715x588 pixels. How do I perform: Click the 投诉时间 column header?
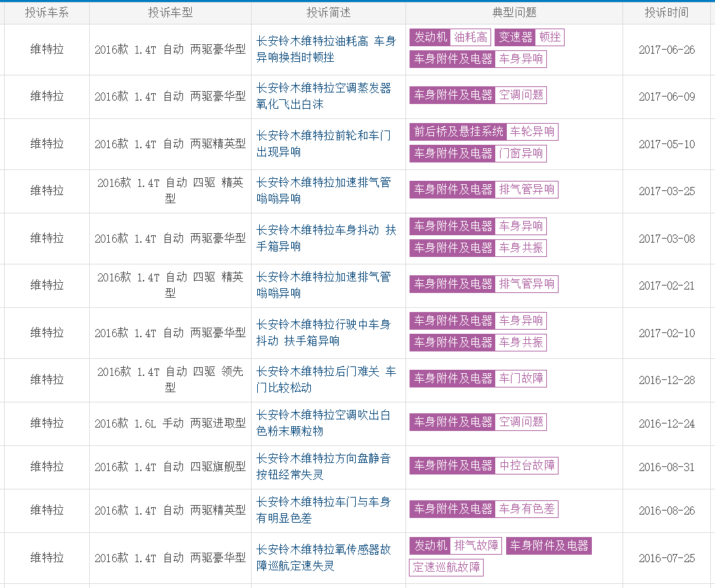(x=667, y=13)
